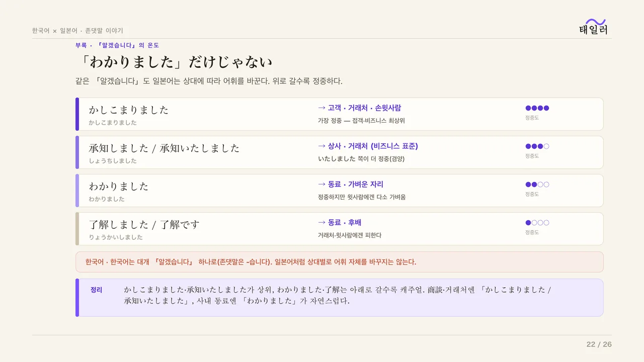644x362 pixels.
Task: Click the header text 한국어 × 일본어 · 존댓말 이야기
Action: pos(77,31)
